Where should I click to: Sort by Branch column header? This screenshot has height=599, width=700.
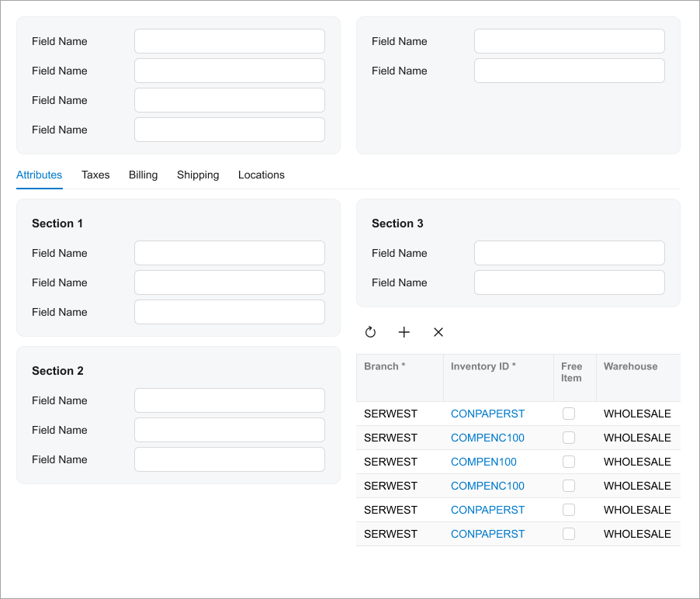coord(385,366)
